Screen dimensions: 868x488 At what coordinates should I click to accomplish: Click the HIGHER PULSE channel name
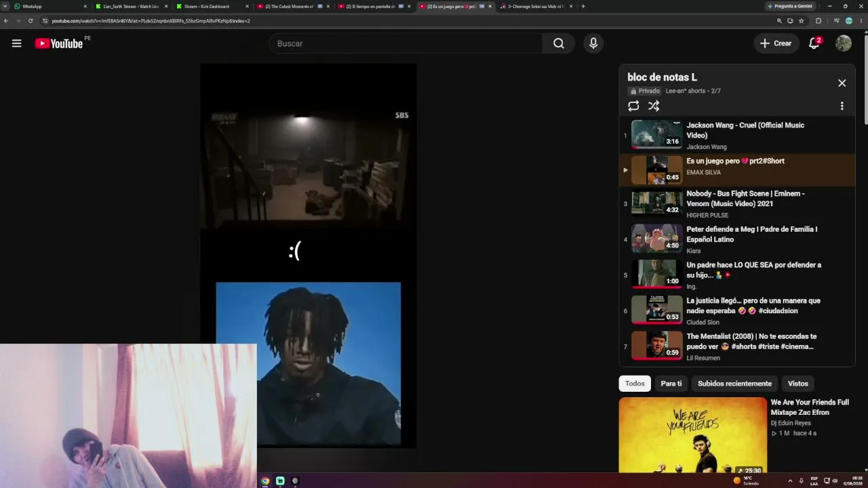(707, 216)
